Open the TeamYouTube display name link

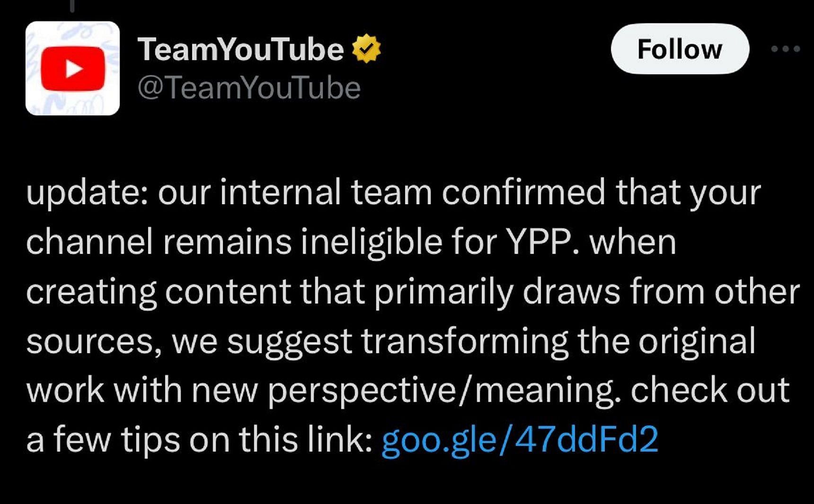[240, 49]
